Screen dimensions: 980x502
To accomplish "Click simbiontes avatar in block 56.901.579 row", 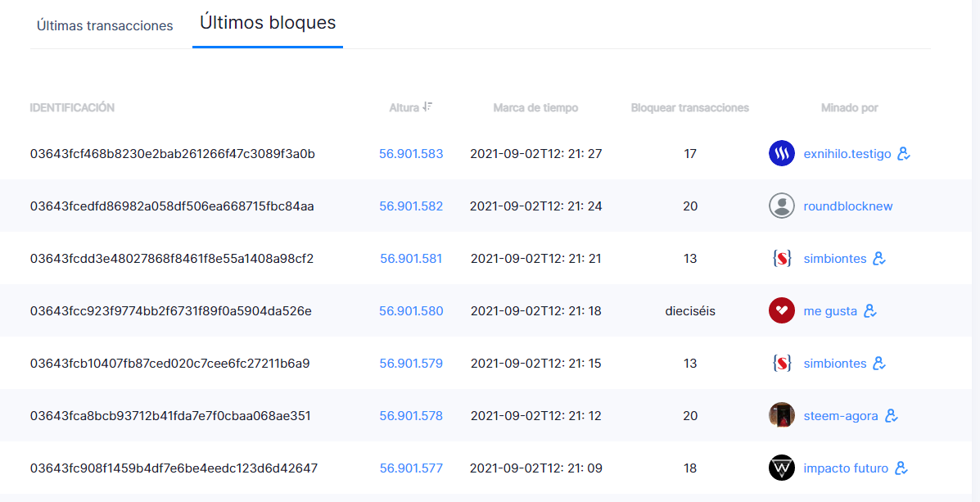I will [x=781, y=364].
